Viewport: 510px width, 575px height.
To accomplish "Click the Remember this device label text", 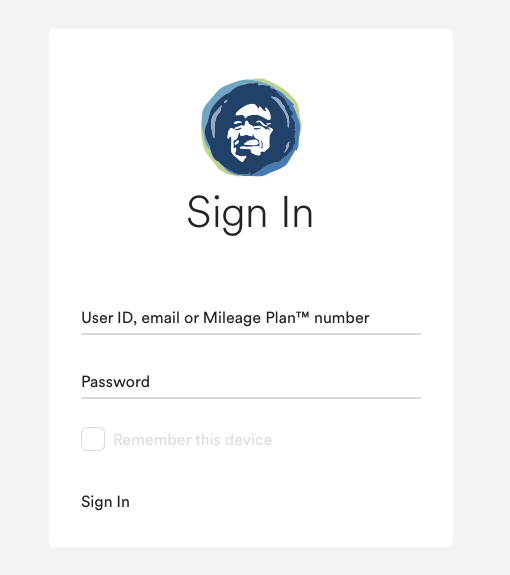I will point(193,440).
